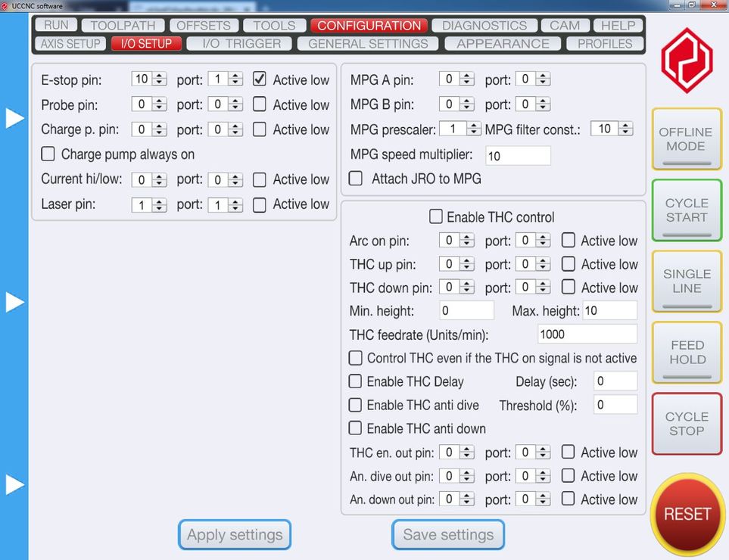Click the middle left sidebar arrow
Viewport: 729px width, 560px height.
[x=14, y=302]
